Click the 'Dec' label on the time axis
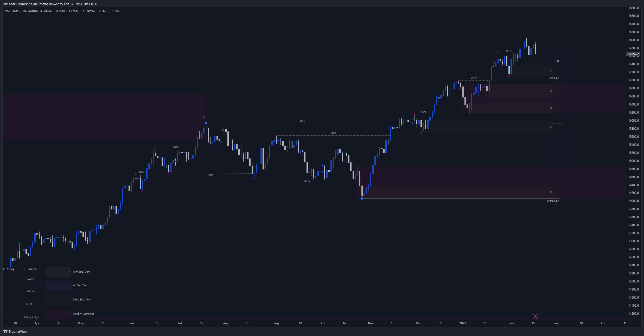 tap(419, 323)
